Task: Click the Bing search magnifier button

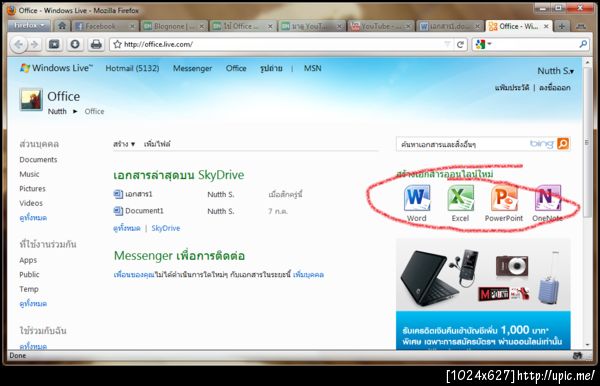Action: (x=563, y=144)
